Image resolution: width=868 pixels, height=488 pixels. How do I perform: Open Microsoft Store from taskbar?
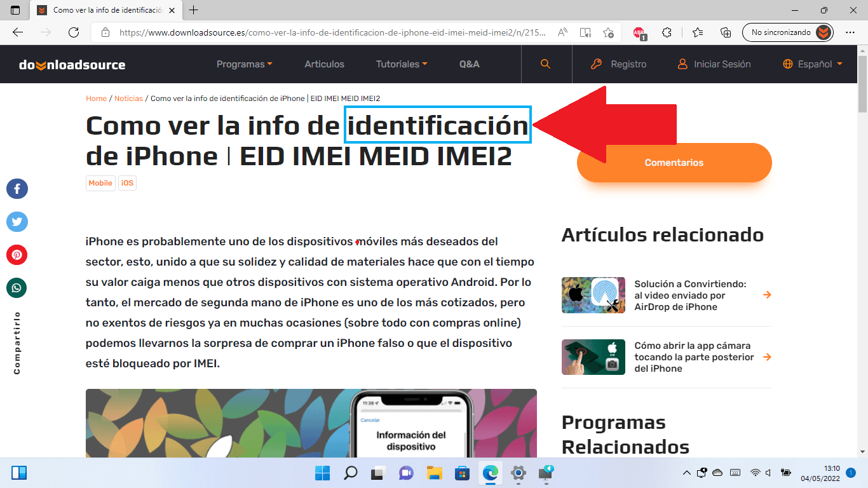[463, 473]
